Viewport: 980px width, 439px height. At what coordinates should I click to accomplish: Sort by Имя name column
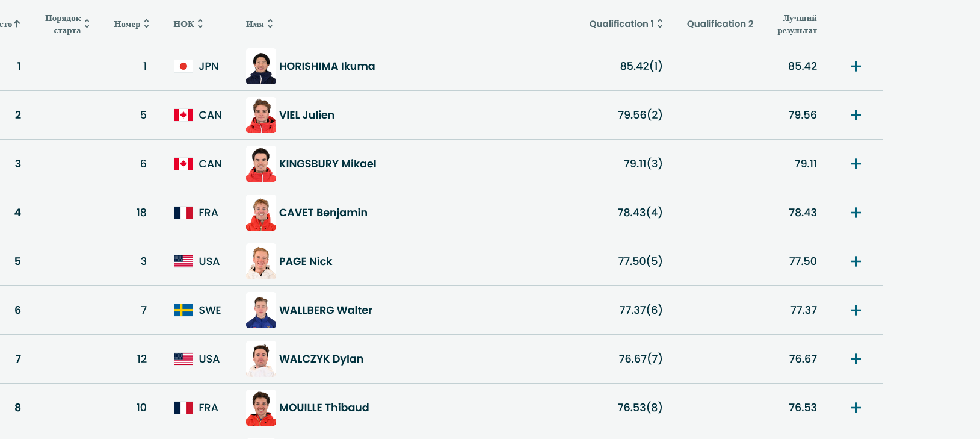click(x=259, y=24)
